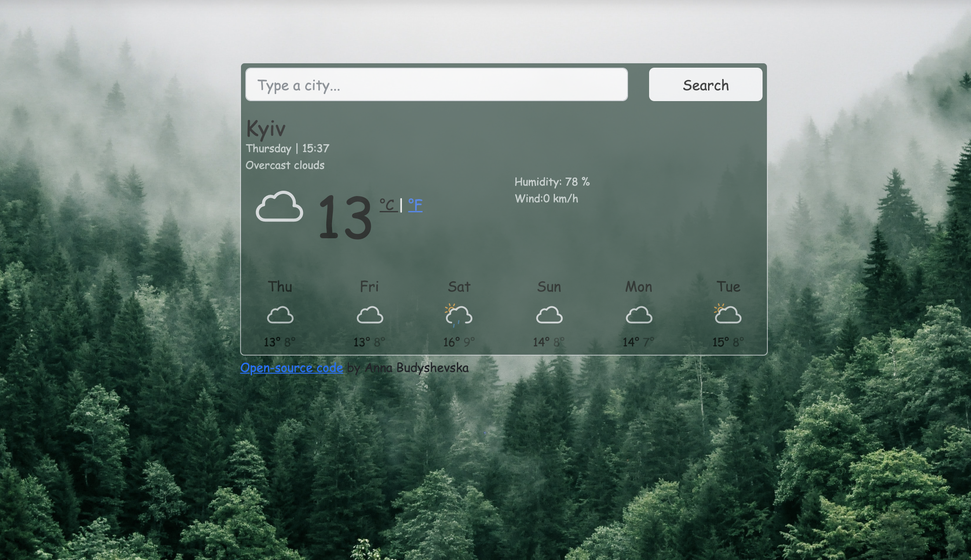The height and width of the screenshot is (560, 971).
Task: Click the Friday weather cloud icon
Action: click(369, 315)
